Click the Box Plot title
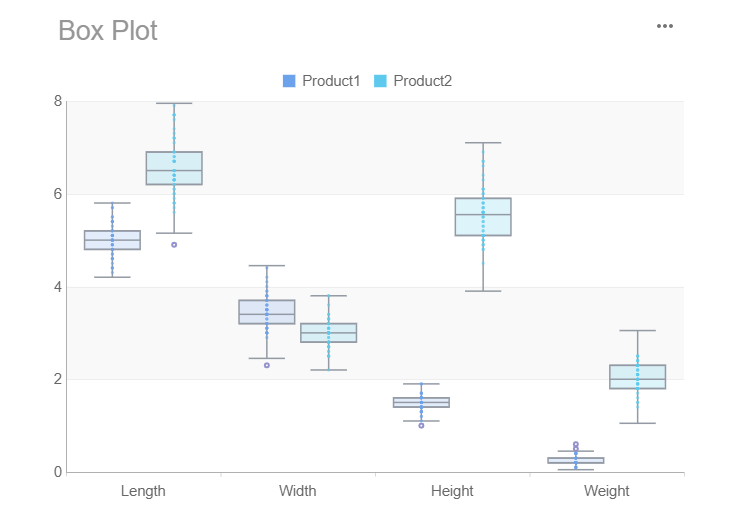 108,30
